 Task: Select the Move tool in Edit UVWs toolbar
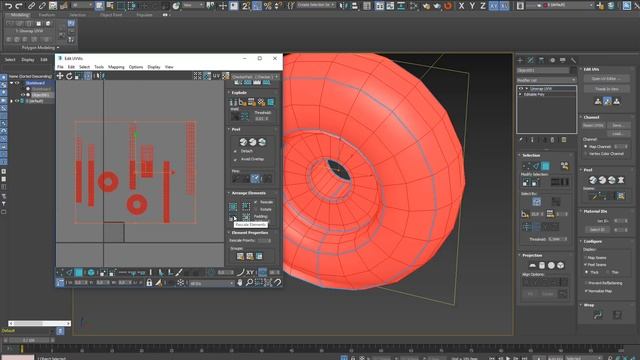(x=60, y=76)
